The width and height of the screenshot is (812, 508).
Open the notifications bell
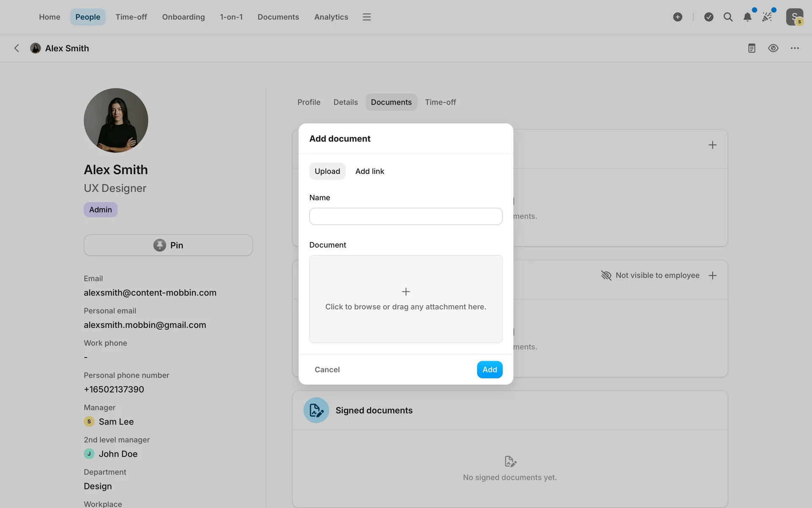point(747,17)
